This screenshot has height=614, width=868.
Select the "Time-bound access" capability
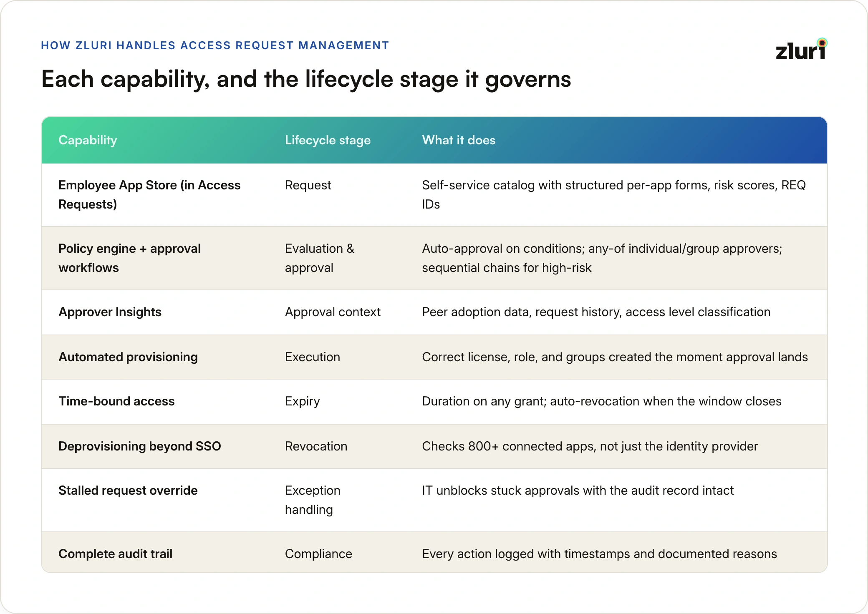(116, 401)
